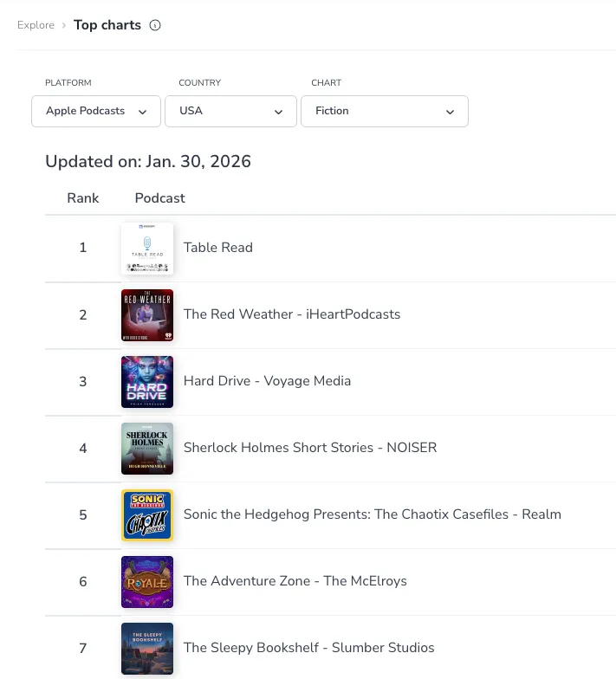The width and height of the screenshot is (616, 679).
Task: Expand the Platform dropdown showing Apple Podcasts
Action: tap(96, 111)
